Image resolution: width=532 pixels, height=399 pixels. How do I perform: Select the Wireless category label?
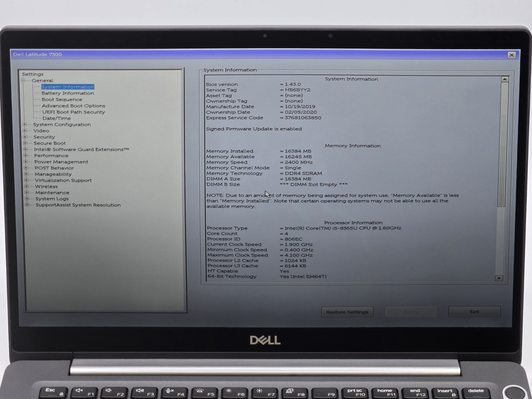pyautogui.click(x=46, y=187)
